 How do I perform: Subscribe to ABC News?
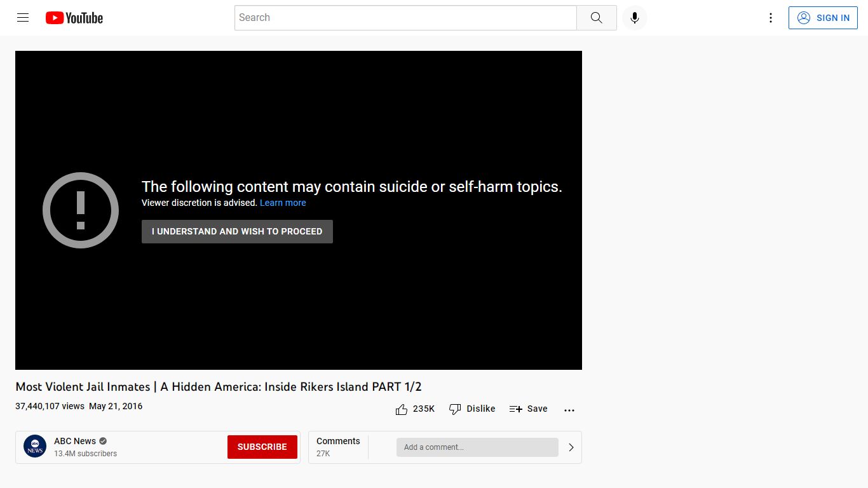coord(262,447)
